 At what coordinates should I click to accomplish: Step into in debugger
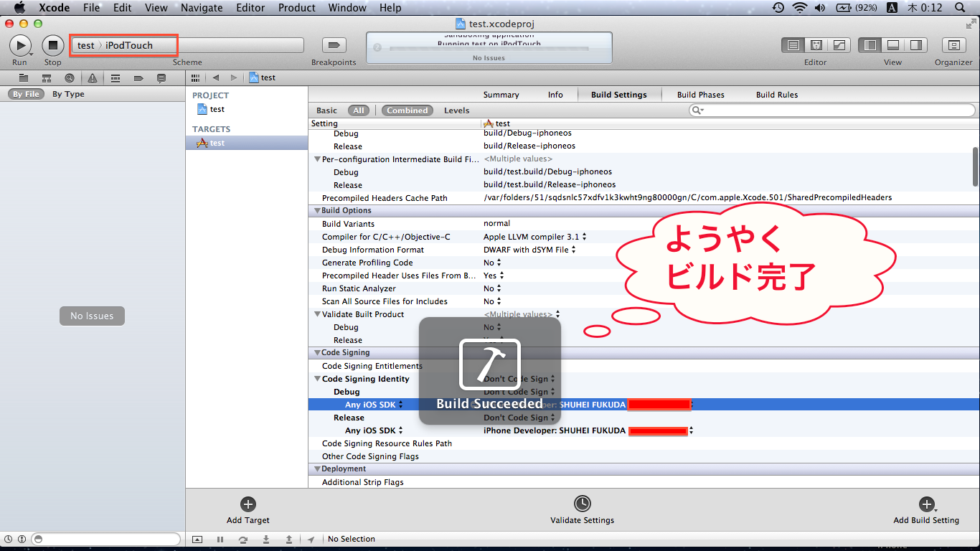pyautogui.click(x=266, y=540)
